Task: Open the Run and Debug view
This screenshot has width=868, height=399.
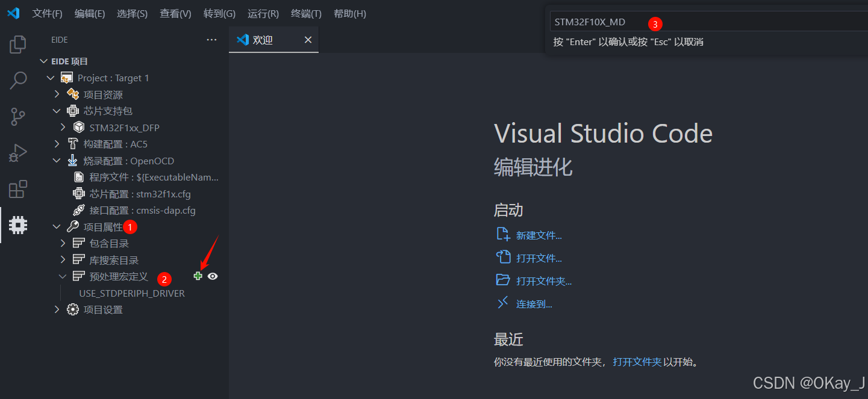Action: click(x=18, y=153)
